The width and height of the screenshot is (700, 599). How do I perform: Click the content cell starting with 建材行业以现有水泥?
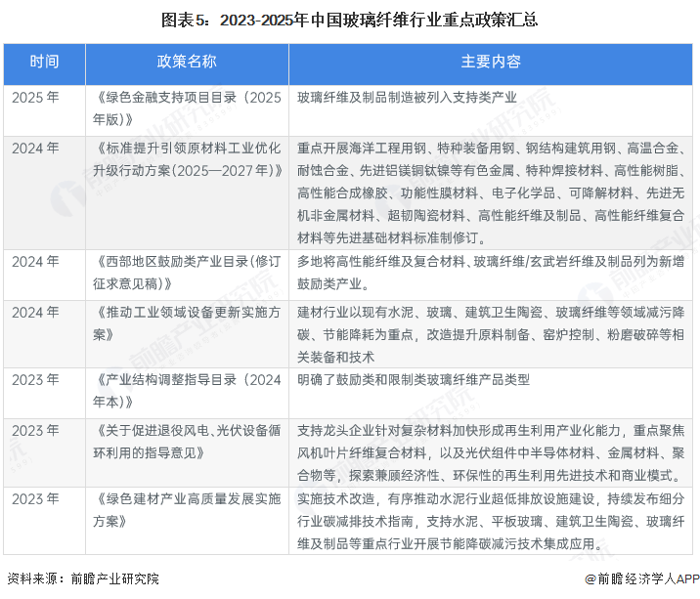point(491,334)
